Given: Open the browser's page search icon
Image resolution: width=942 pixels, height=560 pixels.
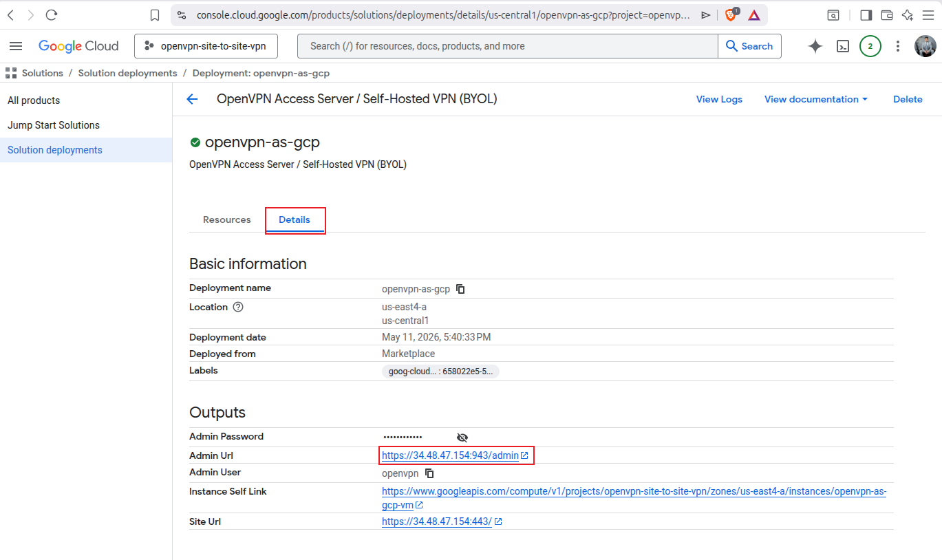Looking at the screenshot, I should tap(833, 15).
